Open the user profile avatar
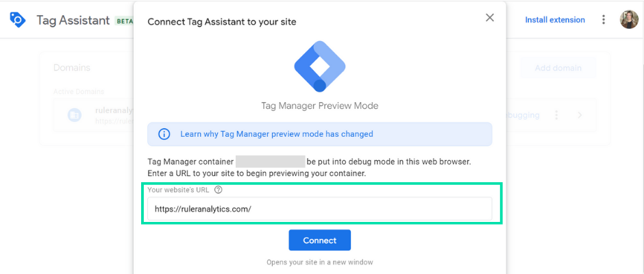The image size is (644, 274). [629, 19]
